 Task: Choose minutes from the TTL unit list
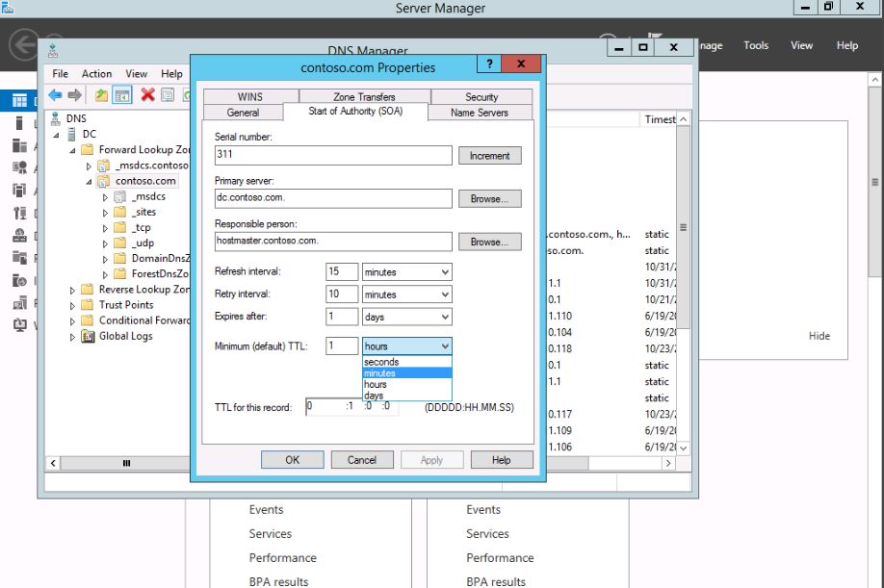coord(380,373)
